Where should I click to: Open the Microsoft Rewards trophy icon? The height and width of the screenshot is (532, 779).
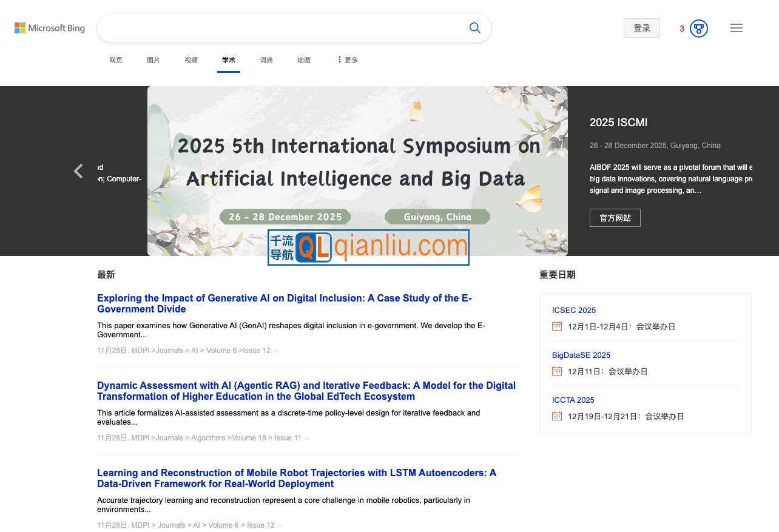tap(699, 29)
